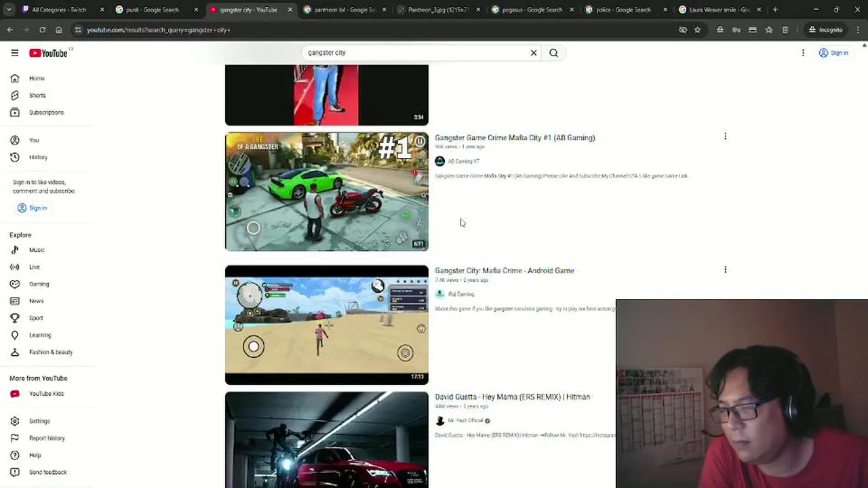Open the AB Gaming YT channel
This screenshot has width=868, height=488.
(x=464, y=161)
